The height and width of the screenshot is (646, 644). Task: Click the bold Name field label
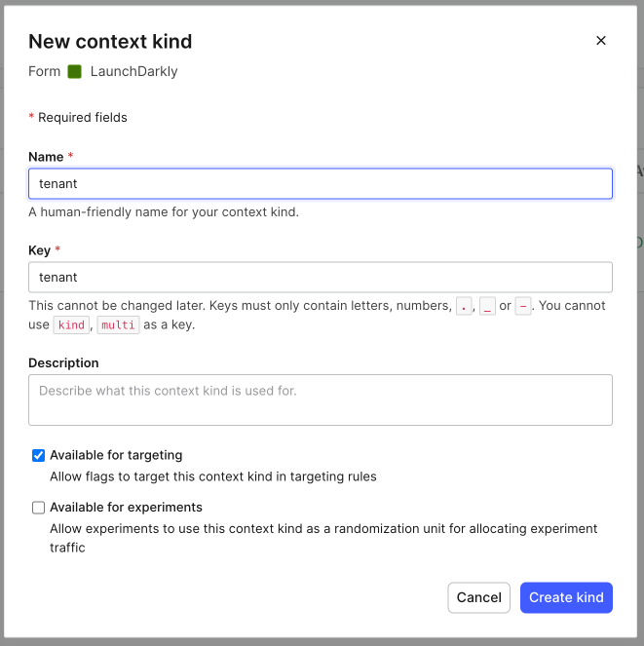[46, 157]
